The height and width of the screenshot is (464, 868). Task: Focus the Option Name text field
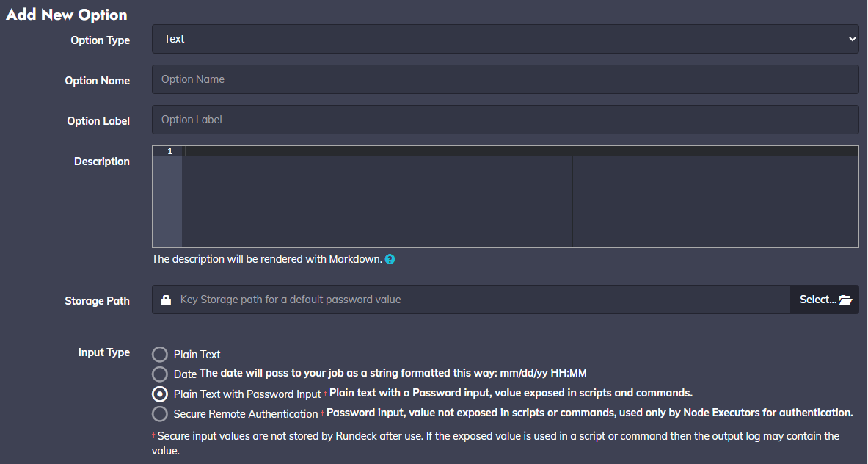505,79
